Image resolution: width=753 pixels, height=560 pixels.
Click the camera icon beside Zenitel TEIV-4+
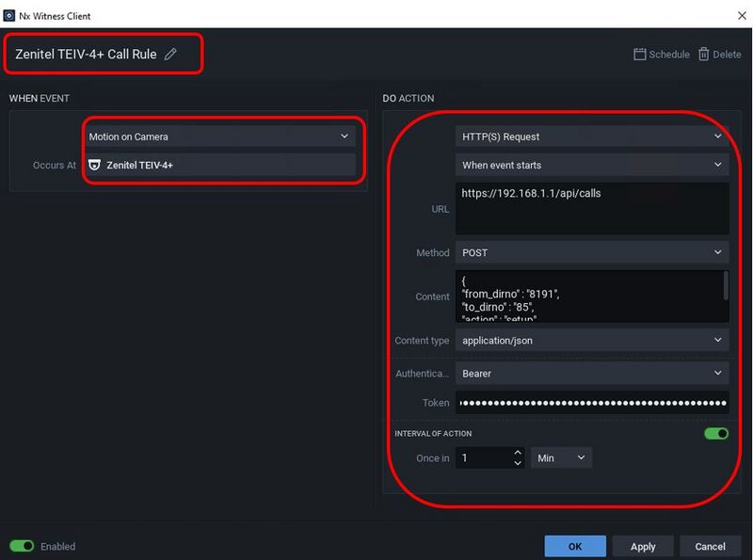(x=95, y=166)
